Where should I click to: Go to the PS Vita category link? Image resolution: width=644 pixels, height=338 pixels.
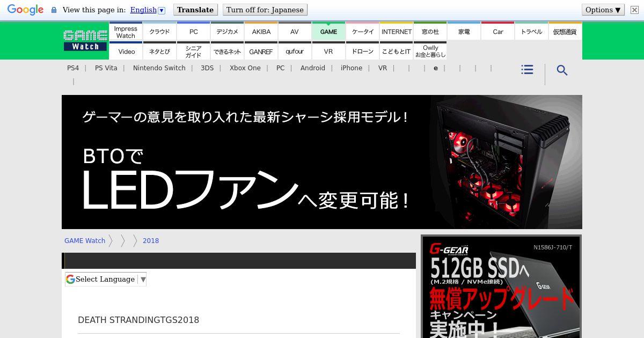tap(106, 68)
